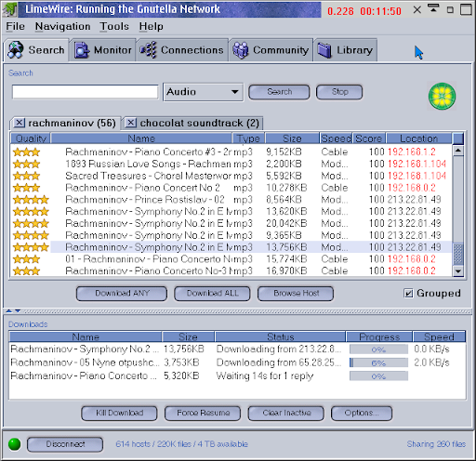This screenshot has height=461, width=476.
Task: Open the downloads Options... button
Action: click(x=362, y=413)
